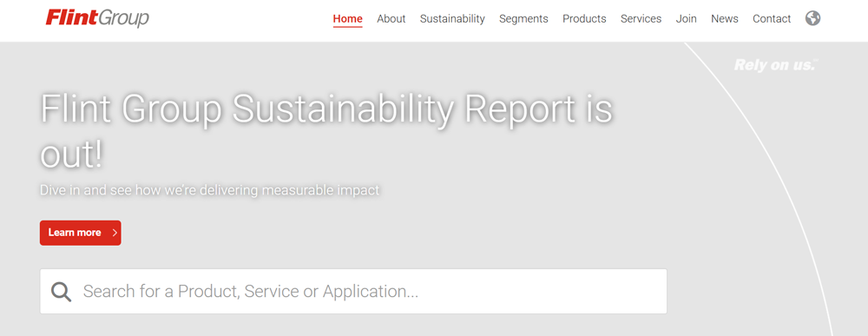Screen dimensions: 868x336
Task: Open the About menu
Action: pyautogui.click(x=391, y=19)
